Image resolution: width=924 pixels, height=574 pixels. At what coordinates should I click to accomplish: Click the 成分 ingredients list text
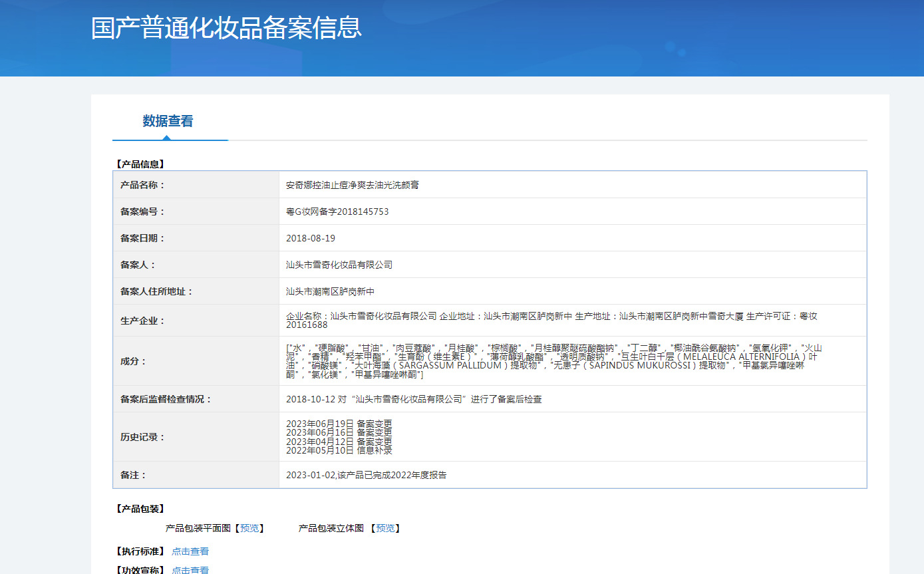(554, 361)
